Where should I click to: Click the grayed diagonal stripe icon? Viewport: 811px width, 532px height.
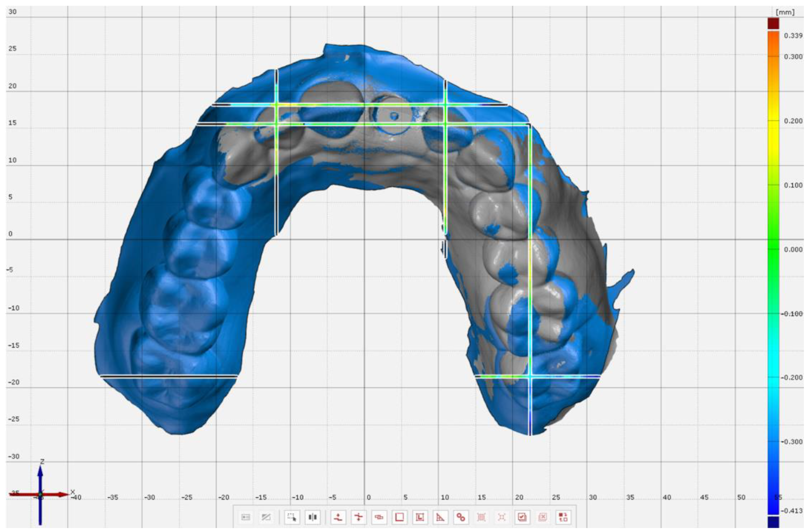266,517
